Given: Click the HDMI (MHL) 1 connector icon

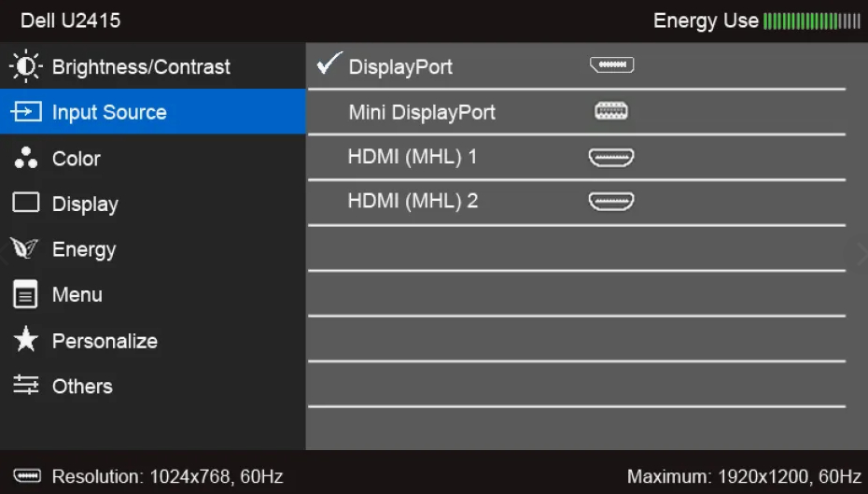Looking at the screenshot, I should point(611,157).
